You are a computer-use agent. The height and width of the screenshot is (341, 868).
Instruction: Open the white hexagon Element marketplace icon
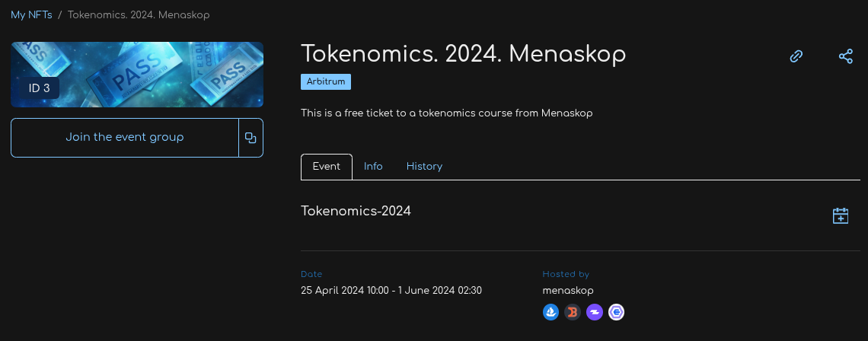(616, 312)
